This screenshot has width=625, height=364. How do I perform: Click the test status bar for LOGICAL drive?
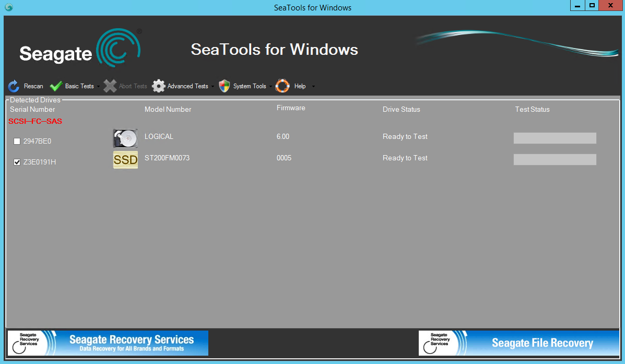click(555, 138)
